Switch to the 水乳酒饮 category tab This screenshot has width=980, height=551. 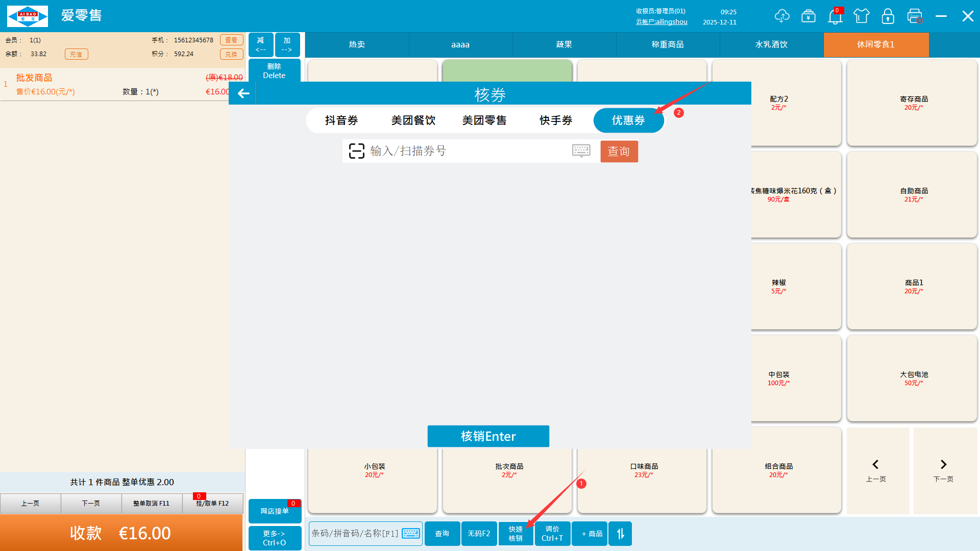tap(771, 44)
